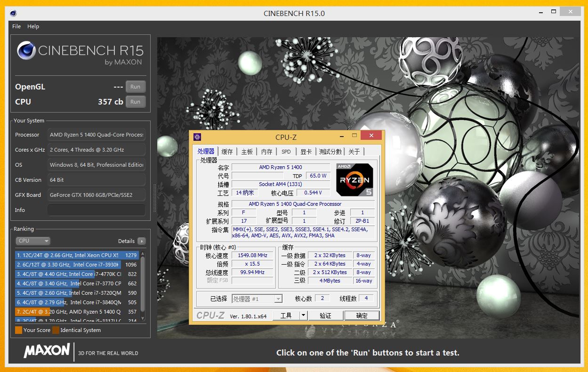588x372 pixels.
Task: Click the AMD Ryzen 5 badge in CPU-Z
Action: tap(354, 179)
